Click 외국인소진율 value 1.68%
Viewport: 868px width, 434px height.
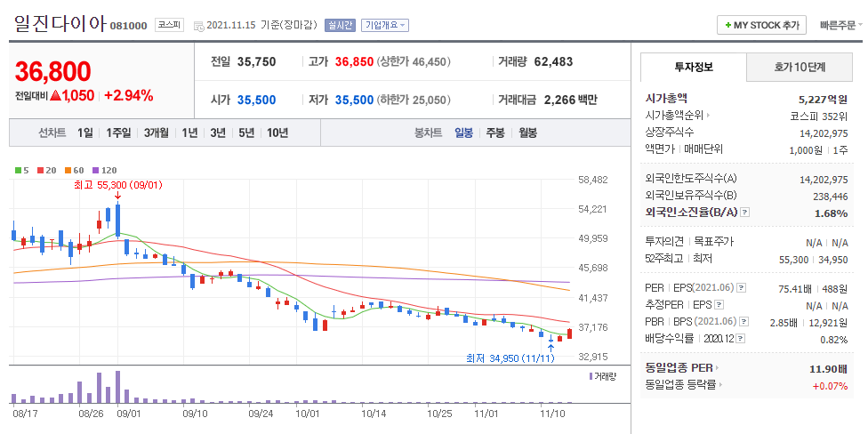pyautogui.click(x=832, y=213)
